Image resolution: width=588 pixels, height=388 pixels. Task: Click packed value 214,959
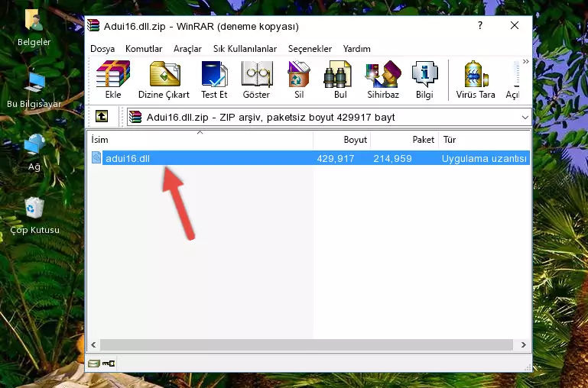point(392,159)
